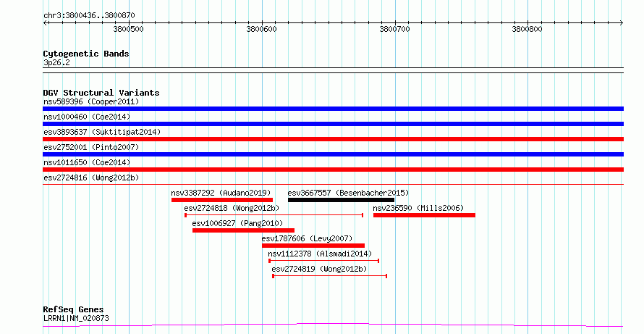Open variant nsv589396 (Cooper2011) label
644x334 pixels.
tap(91, 101)
